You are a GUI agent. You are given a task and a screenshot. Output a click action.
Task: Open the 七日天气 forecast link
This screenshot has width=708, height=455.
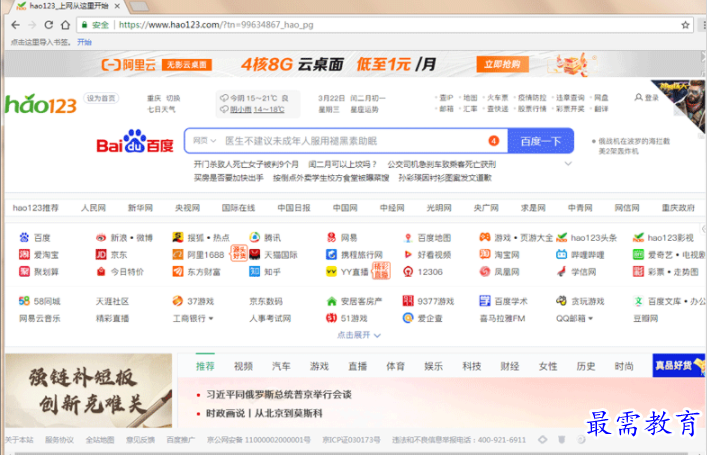[x=162, y=110]
